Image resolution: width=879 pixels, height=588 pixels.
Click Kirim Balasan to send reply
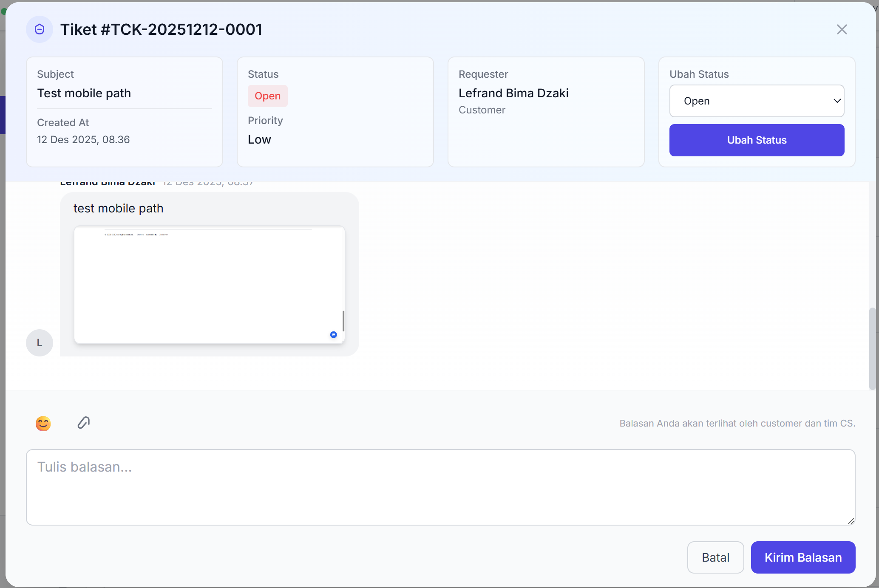coord(802,557)
